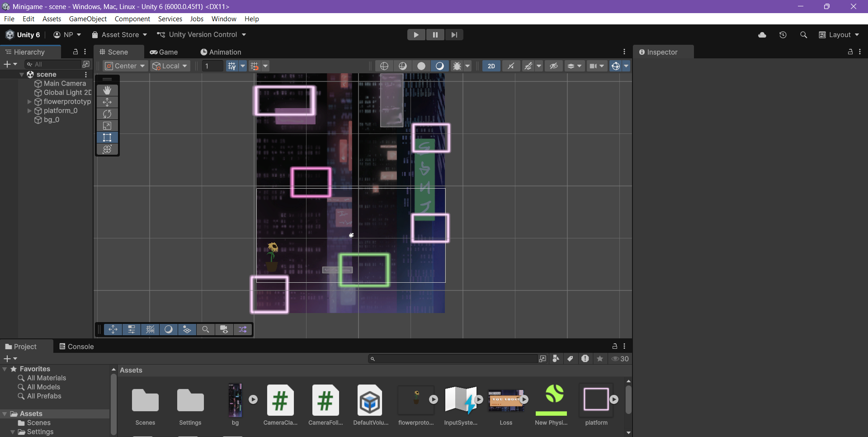Select the Rotate tool in scene tools
Viewport: 868px width, 437px height.
[107, 114]
